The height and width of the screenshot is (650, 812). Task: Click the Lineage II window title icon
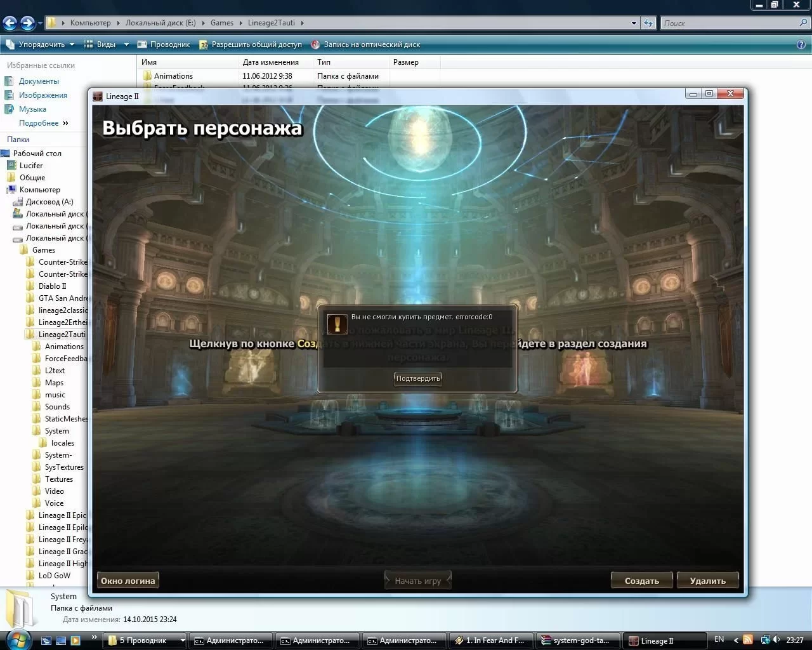[98, 96]
